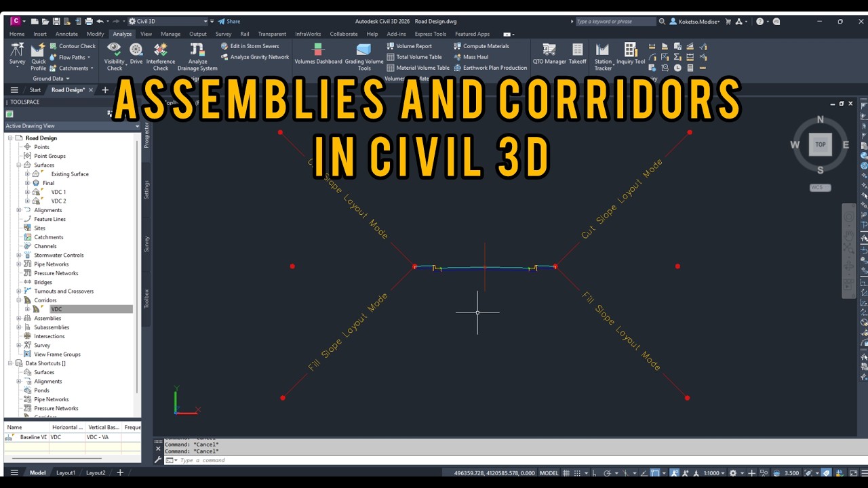Open the Survey tool in Ground Data
Screen dimensions: 868x488
[x=17, y=56]
